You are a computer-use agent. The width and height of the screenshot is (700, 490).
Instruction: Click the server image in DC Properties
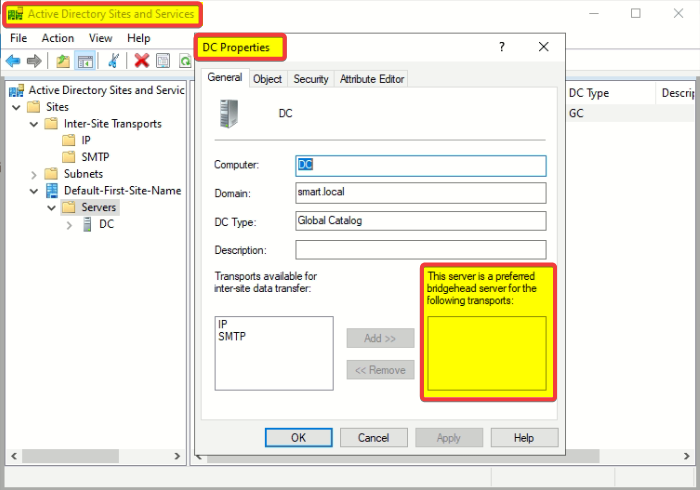click(x=229, y=113)
